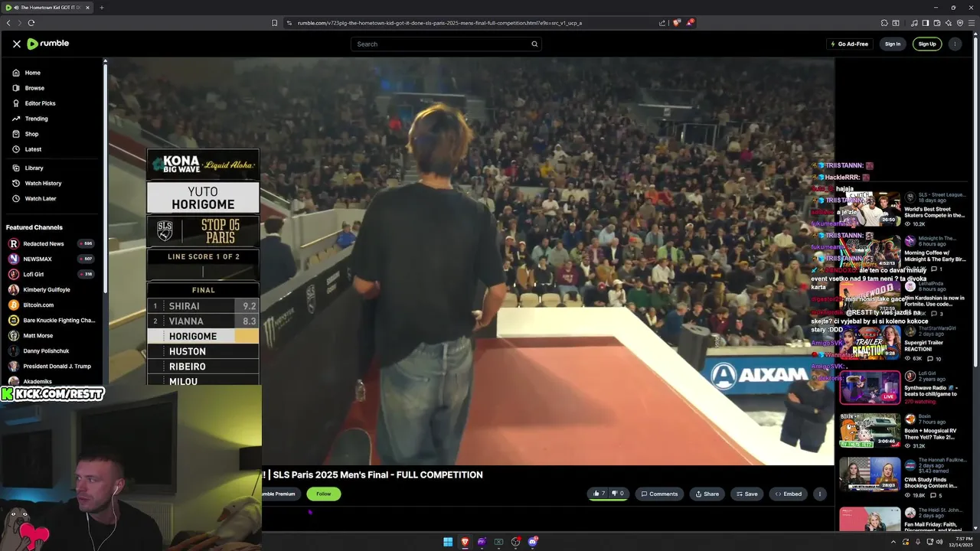This screenshot has height=551, width=980.
Task: Show hidden system tray icons
Action: pos(892,542)
